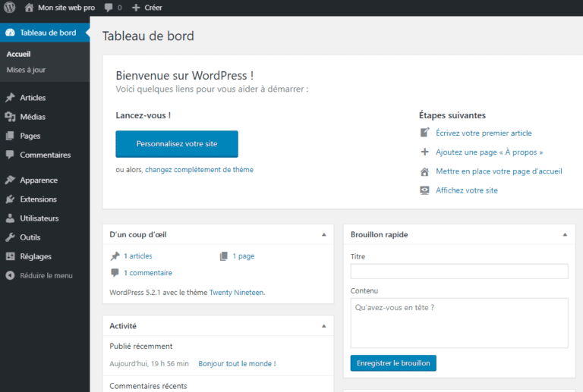Collapse the Activité panel
This screenshot has width=583, height=392.
[324, 326]
